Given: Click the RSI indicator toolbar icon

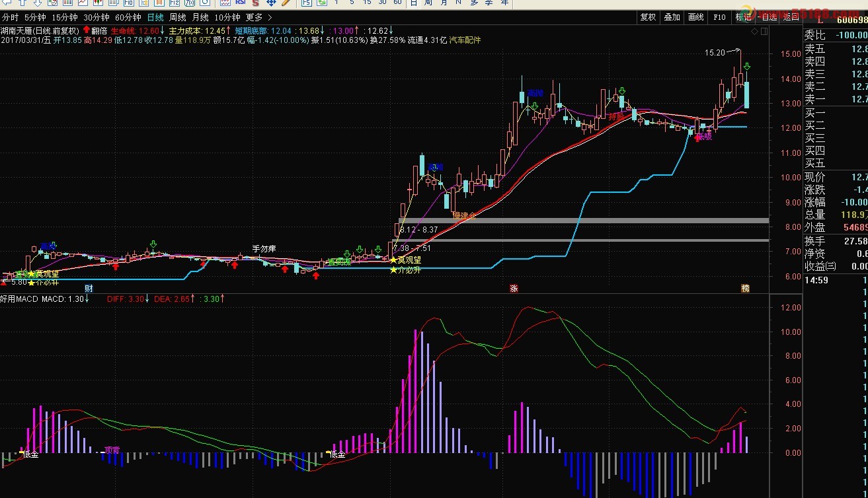Looking at the screenshot, I should point(241,3).
